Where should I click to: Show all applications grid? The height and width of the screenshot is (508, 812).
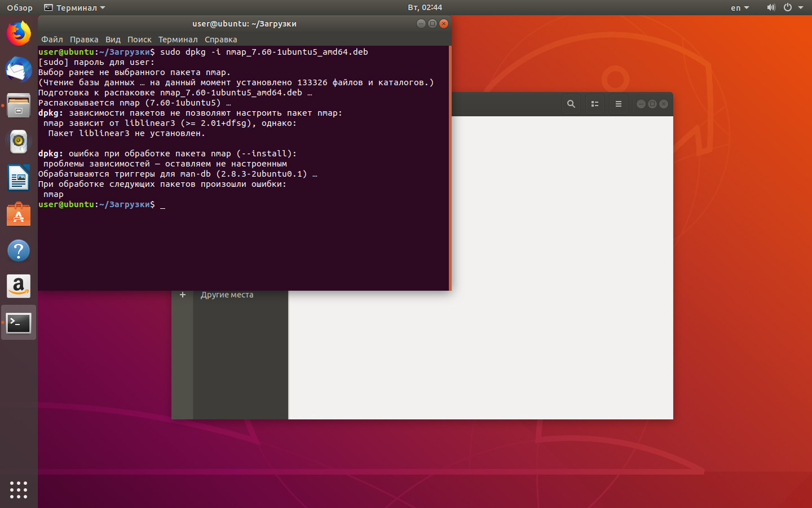(19, 489)
